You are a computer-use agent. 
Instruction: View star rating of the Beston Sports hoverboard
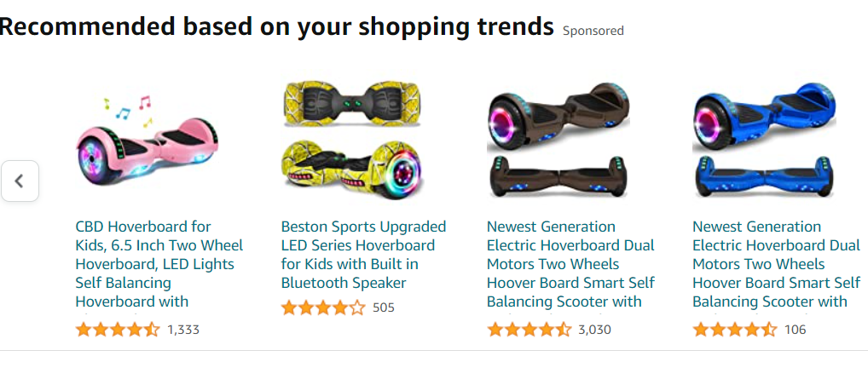(323, 307)
